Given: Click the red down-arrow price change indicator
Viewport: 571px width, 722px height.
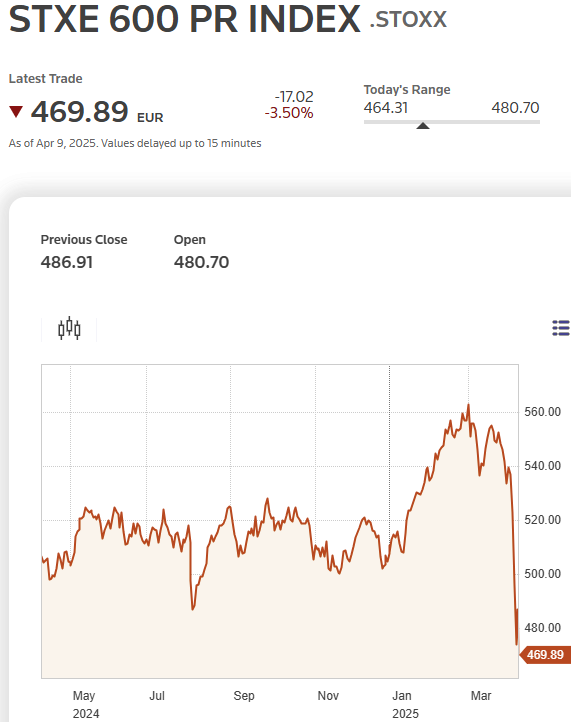Looking at the screenshot, I should (16, 111).
